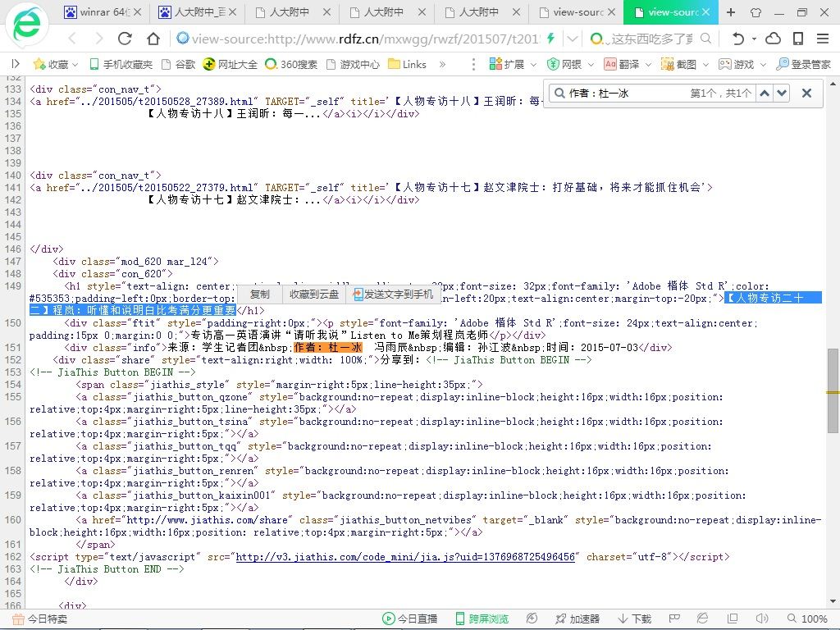Click the flag icon in status bar

coord(674,619)
